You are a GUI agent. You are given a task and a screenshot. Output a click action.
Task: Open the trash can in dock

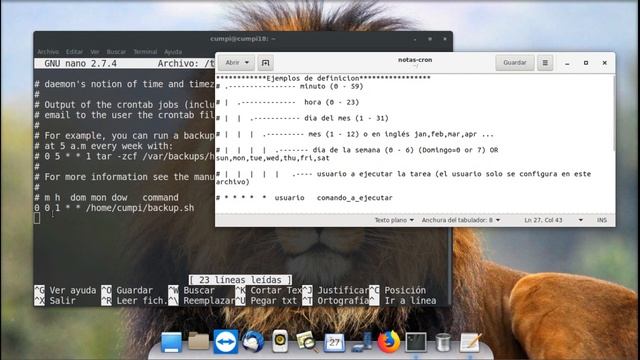click(x=443, y=342)
